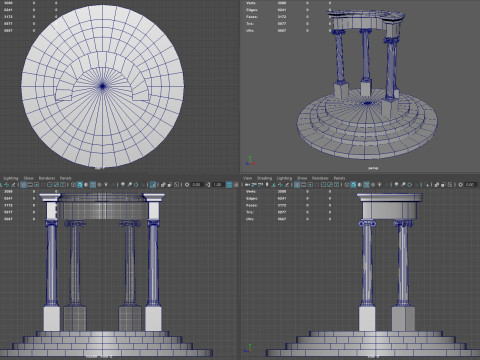Image resolution: width=480 pixels, height=360 pixels.
Task: Click default material icon in side view toolbar
Action: (x=360, y=185)
